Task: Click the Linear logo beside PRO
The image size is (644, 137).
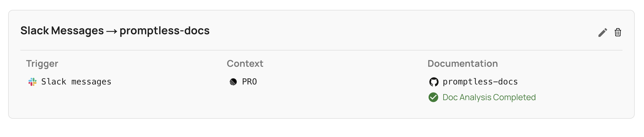Action: click(233, 82)
